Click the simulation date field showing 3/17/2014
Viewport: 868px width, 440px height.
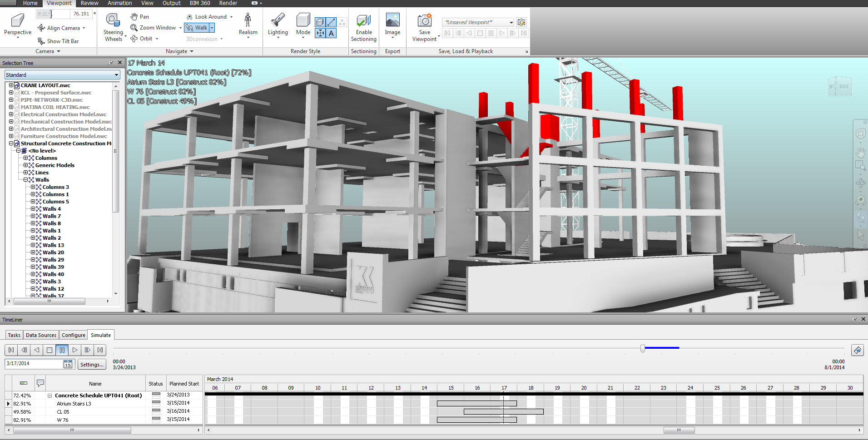pyautogui.click(x=34, y=364)
